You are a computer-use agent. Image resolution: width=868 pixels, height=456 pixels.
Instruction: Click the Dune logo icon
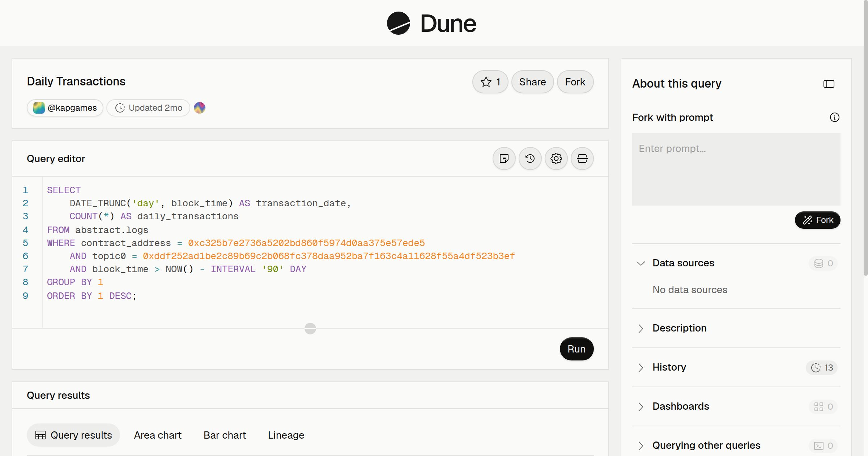point(398,23)
